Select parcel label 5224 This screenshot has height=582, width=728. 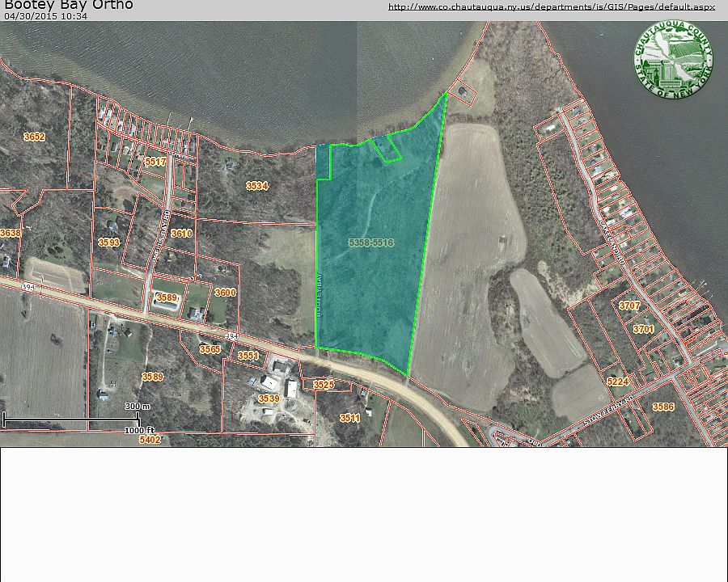coord(617,382)
